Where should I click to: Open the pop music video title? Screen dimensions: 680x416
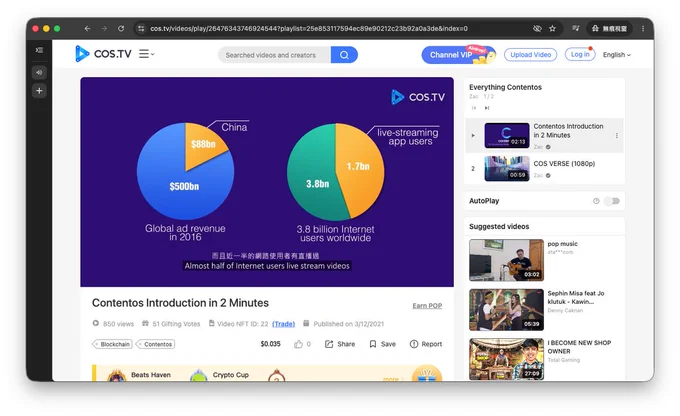tap(562, 244)
